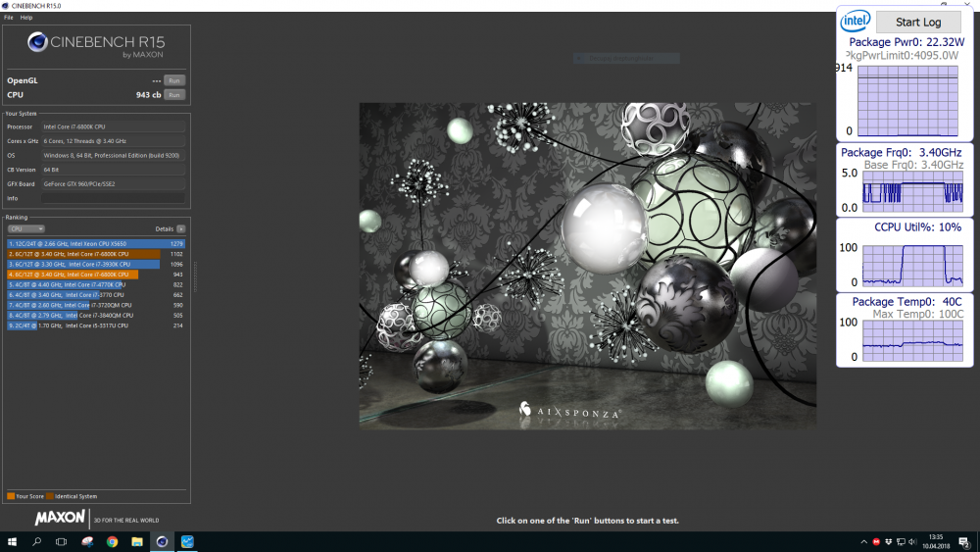Click the CPU Util% utilization graph
This screenshot has height=552, width=980.
point(912,266)
